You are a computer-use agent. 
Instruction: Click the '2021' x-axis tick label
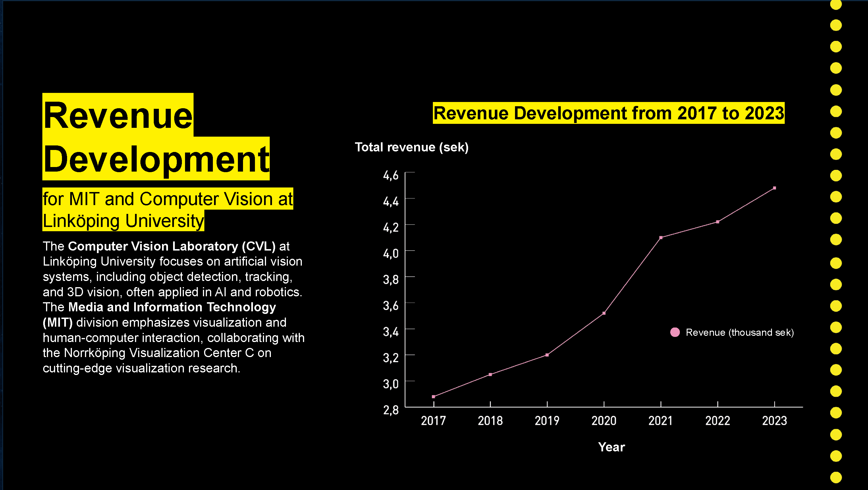(x=661, y=421)
